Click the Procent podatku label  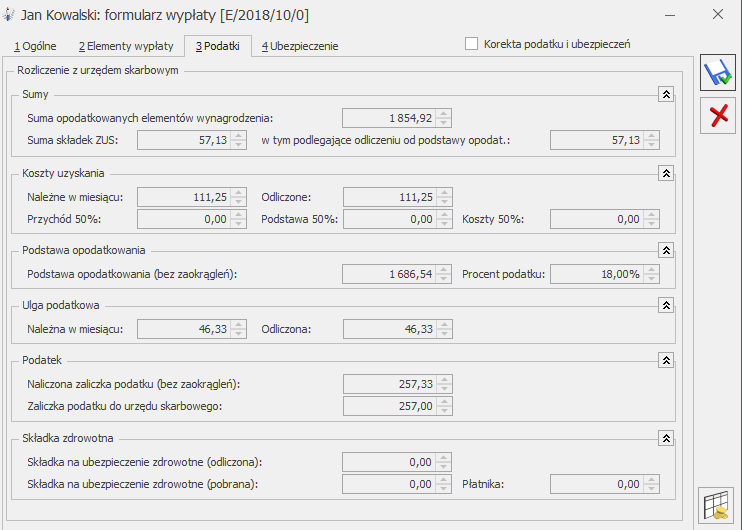pyautogui.click(x=503, y=274)
